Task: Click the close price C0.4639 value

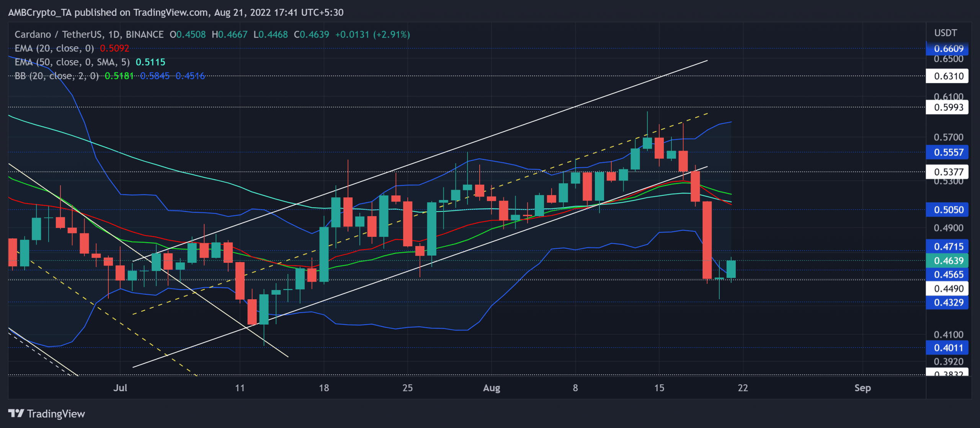Action: pos(312,34)
